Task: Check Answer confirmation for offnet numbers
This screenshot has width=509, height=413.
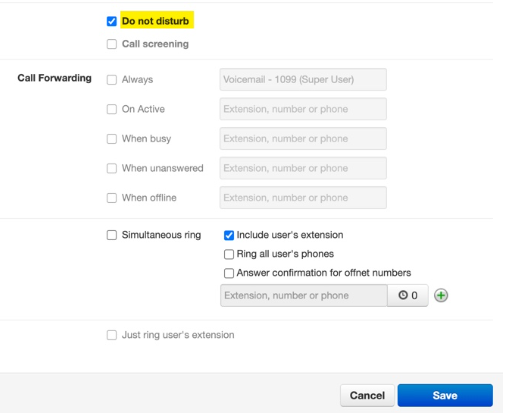Action: (x=229, y=273)
